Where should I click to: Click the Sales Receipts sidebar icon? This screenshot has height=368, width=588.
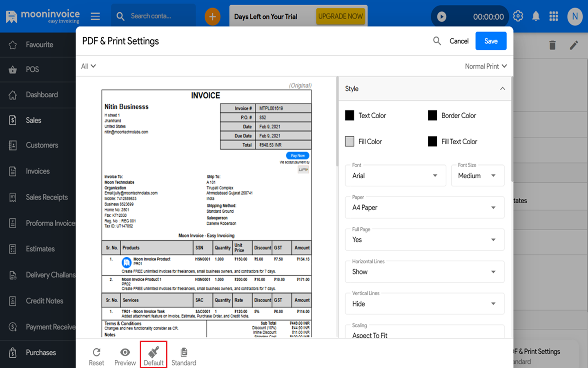point(13,197)
